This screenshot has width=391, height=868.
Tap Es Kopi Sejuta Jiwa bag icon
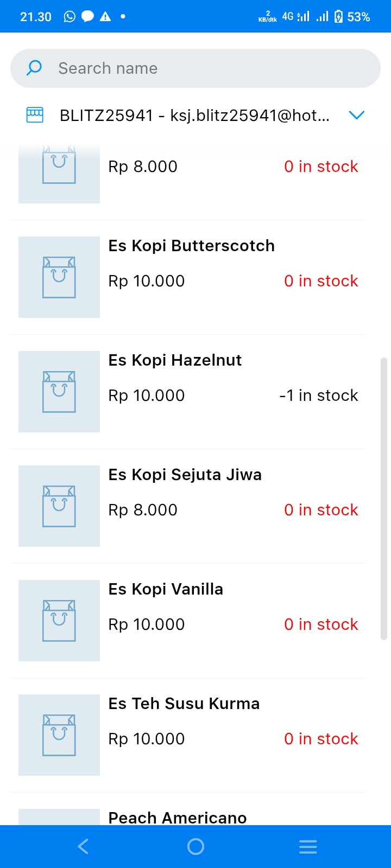click(x=59, y=506)
